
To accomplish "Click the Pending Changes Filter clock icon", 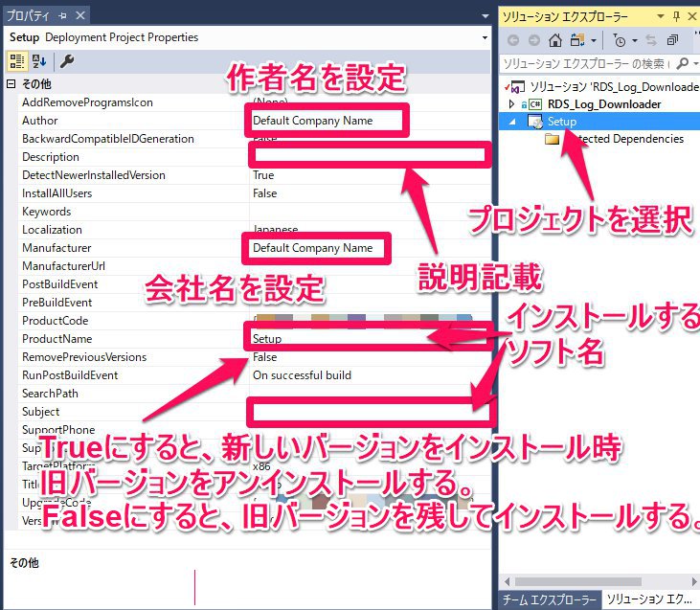I will tap(620, 40).
